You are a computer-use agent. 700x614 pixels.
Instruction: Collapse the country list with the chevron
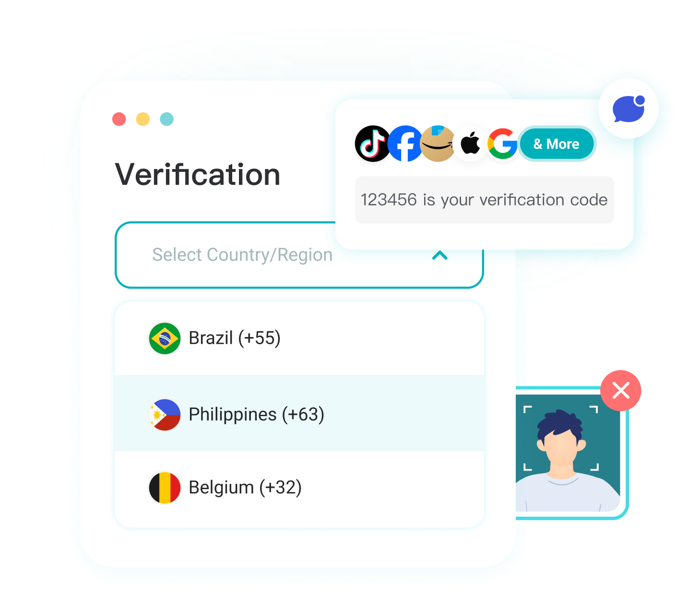439,255
